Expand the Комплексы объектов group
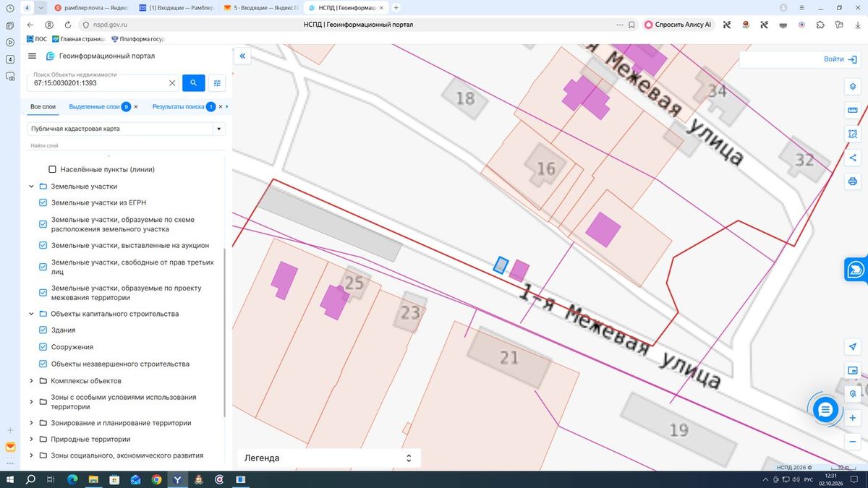The height and width of the screenshot is (488, 868). pyautogui.click(x=31, y=381)
